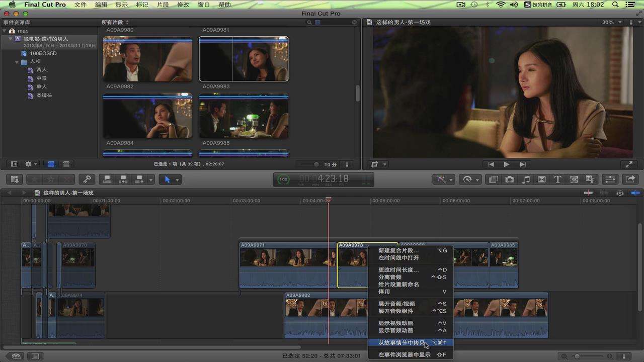
Task: Click the Share export button
Action: 630,179
